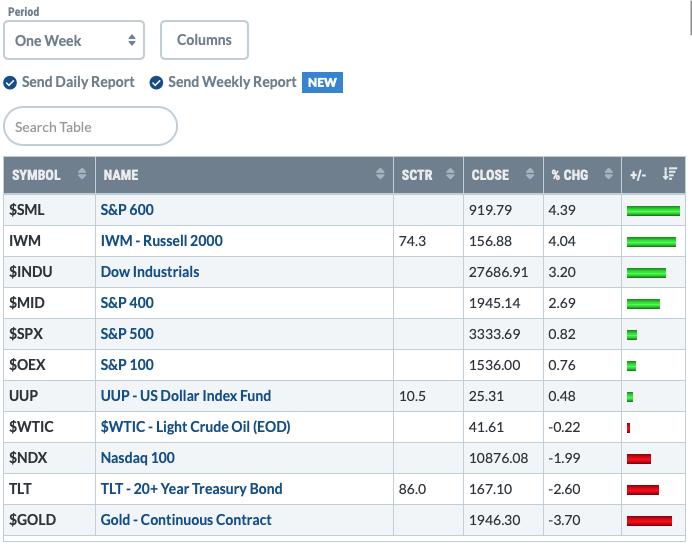
Task: Sort table by SCTR column arrows
Action: click(450, 174)
